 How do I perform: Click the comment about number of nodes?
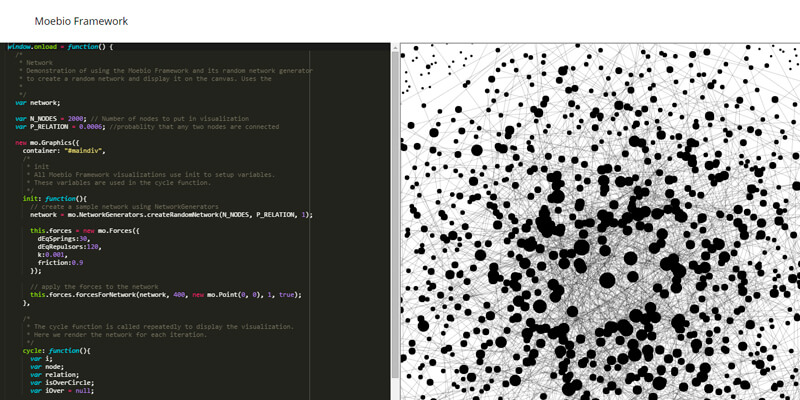(170, 119)
